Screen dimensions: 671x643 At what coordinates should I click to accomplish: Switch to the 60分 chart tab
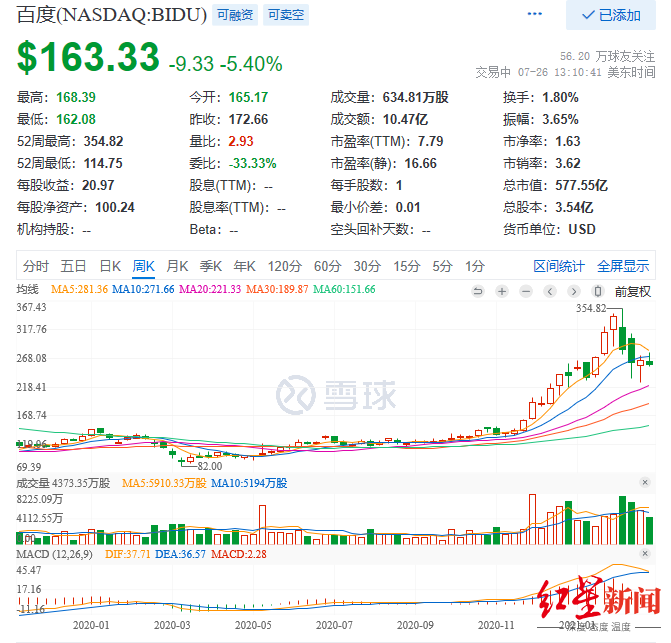point(327,266)
